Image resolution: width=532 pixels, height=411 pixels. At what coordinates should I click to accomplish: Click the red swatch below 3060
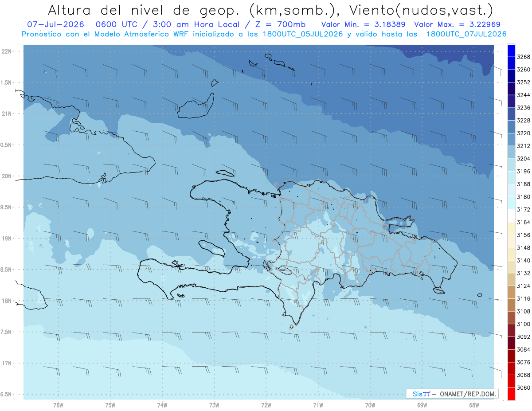pos(511,394)
